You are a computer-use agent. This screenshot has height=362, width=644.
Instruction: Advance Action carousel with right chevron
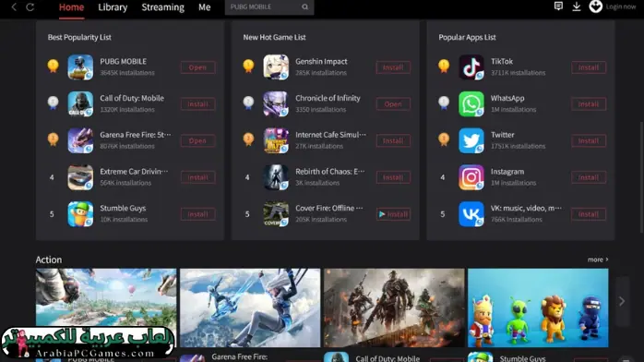pyautogui.click(x=622, y=301)
